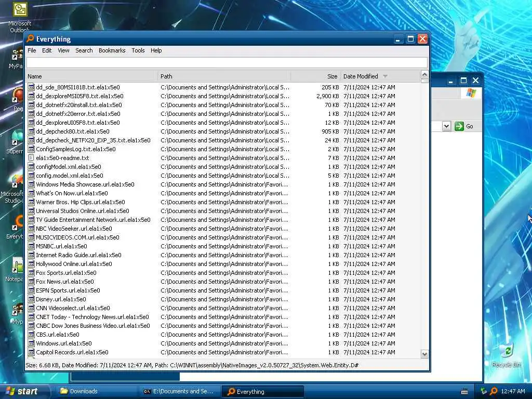Select the file icon of MSNBC.url.ela1x5e0
Screen dimensions: 532x399
coord(31,246)
